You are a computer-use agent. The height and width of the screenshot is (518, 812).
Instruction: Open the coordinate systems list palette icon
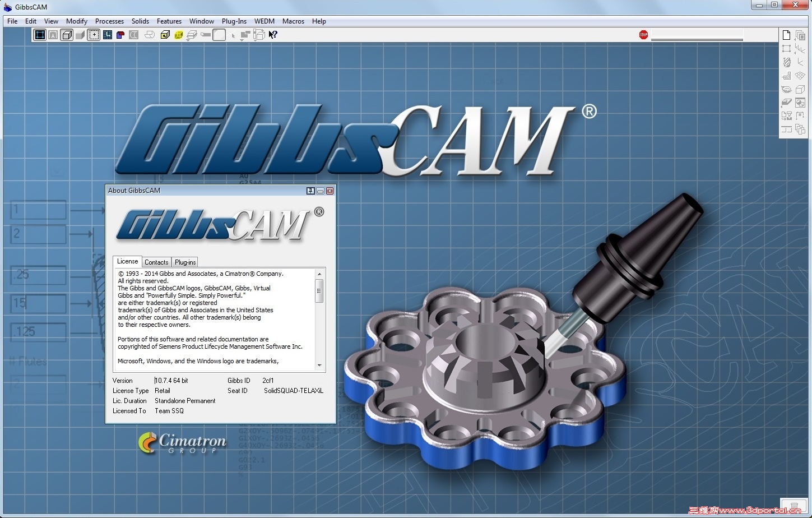800,49
